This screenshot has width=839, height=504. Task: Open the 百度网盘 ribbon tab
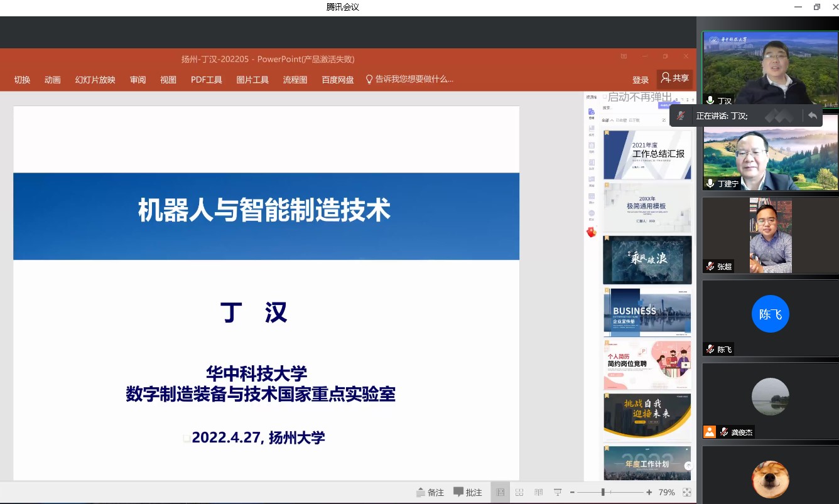pos(338,80)
